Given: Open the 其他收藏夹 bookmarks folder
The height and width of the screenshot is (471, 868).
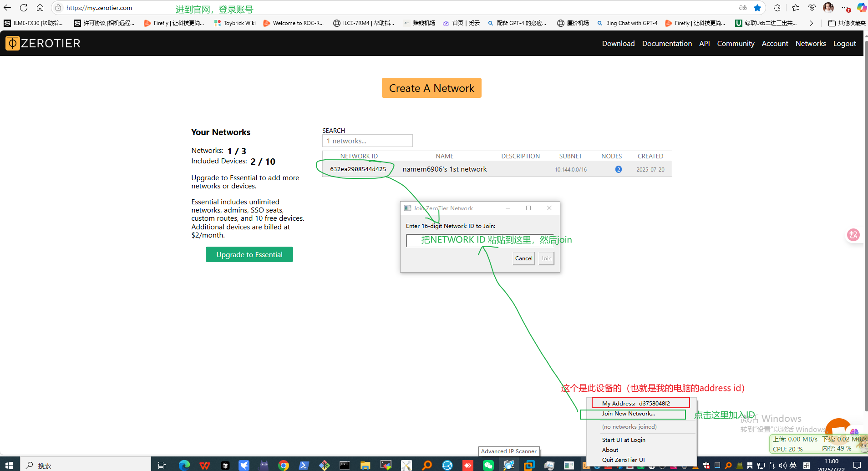Looking at the screenshot, I should pyautogui.click(x=847, y=23).
